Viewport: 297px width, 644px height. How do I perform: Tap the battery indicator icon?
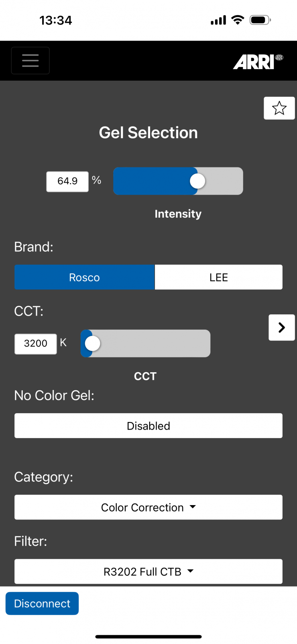pyautogui.click(x=260, y=20)
